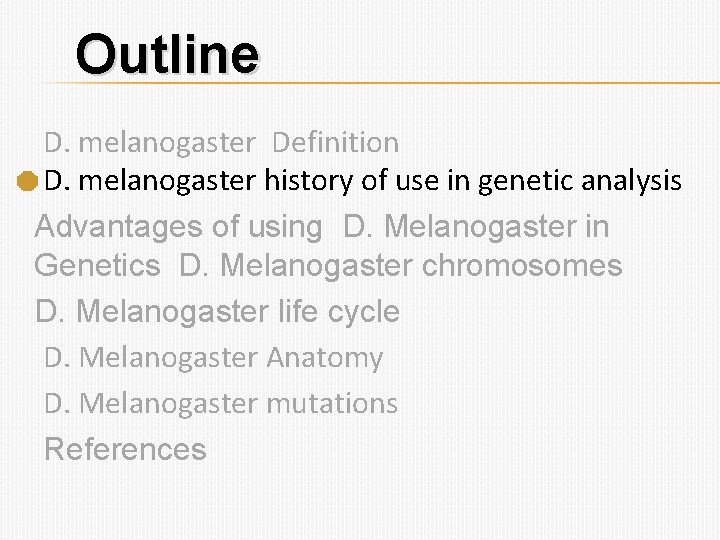Click the Outline slide title
This screenshot has height=540, width=720.
pos(167,54)
